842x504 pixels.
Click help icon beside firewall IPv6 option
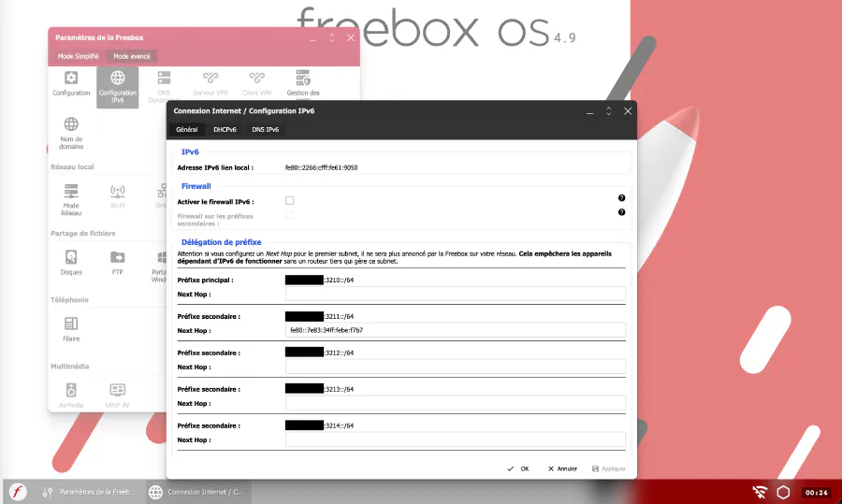click(621, 198)
